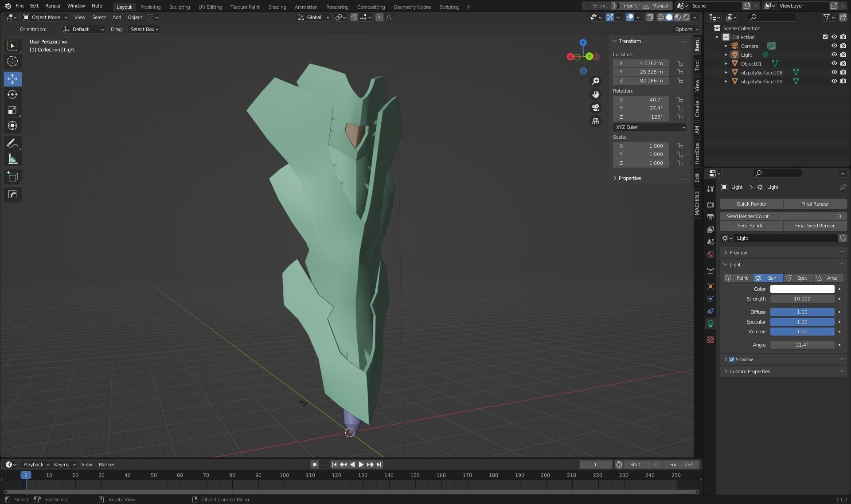Select the Add Cube tool
Image resolution: width=851 pixels, height=504 pixels.
click(12, 177)
